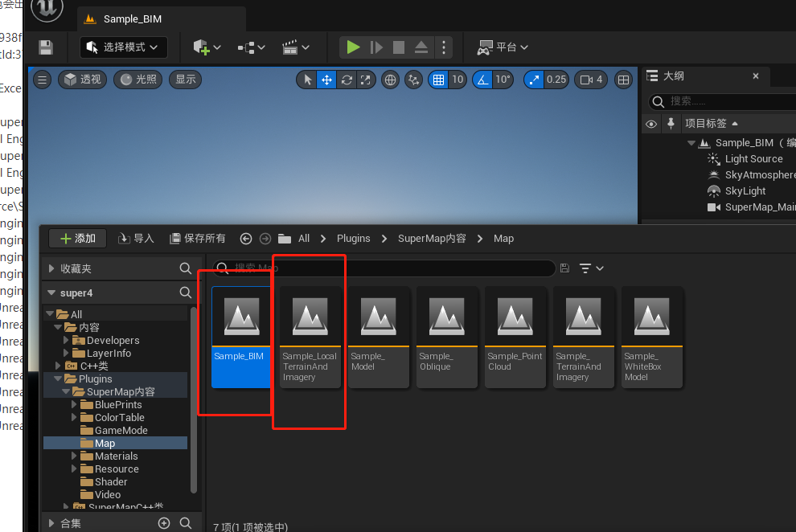Click the folder tree vertical scrollbar

(194, 399)
